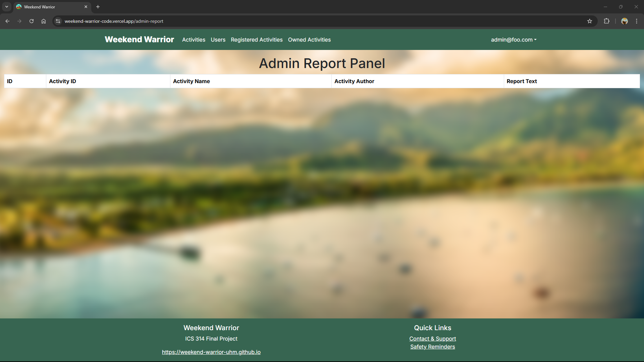644x362 pixels.
Task: Select the Activities navigation item
Action: (194, 40)
